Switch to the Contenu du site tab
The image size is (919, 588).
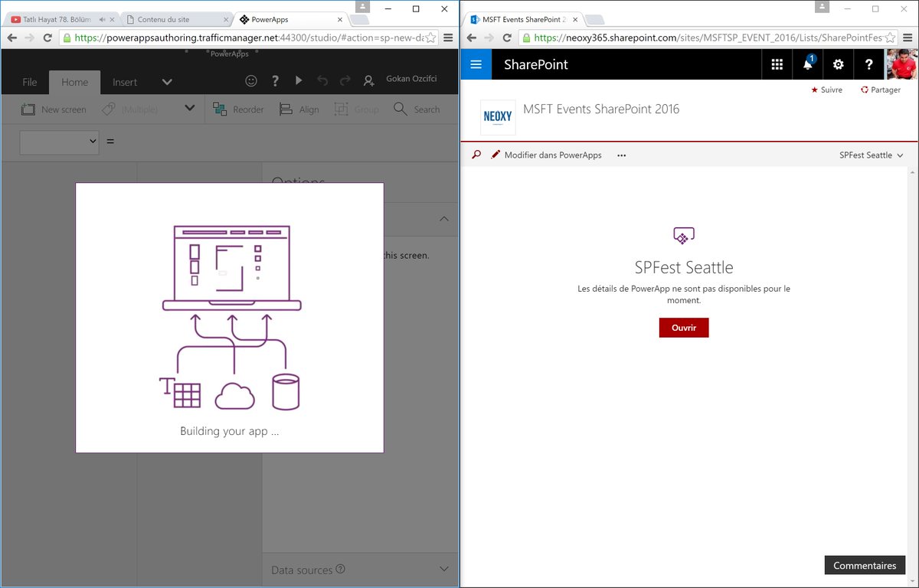coord(175,19)
